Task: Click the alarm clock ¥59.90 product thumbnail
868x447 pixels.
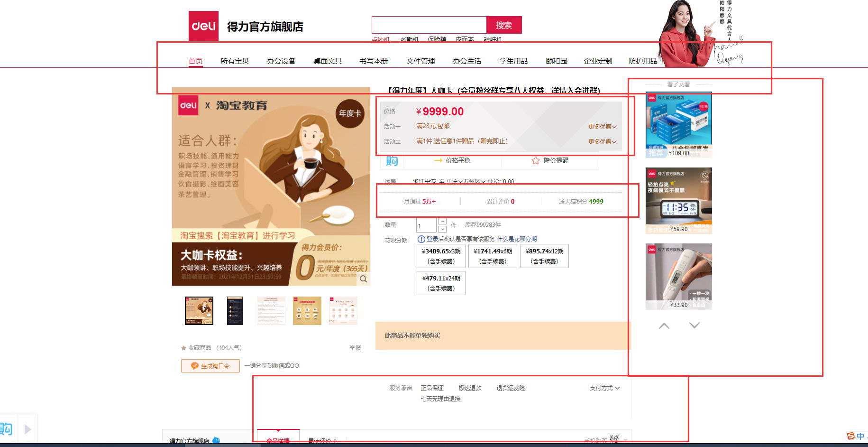Action: (x=678, y=200)
